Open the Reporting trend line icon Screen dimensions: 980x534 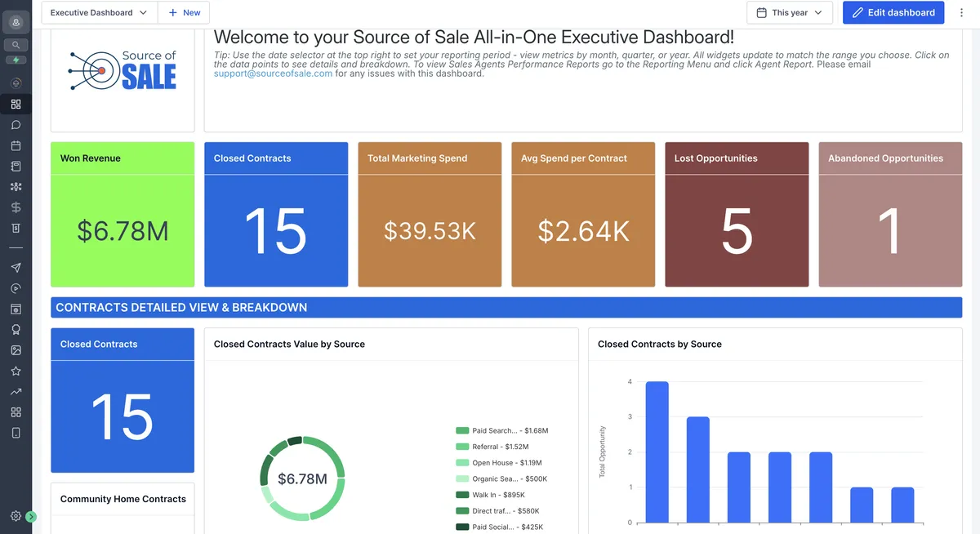click(x=16, y=392)
